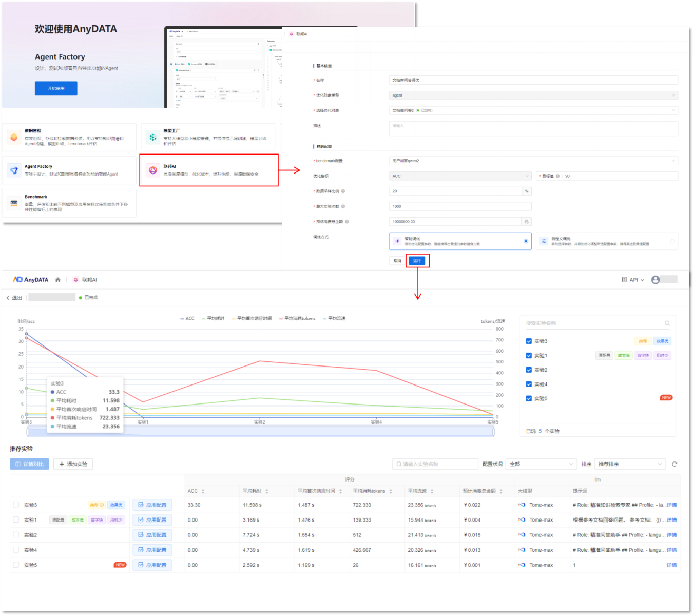Viewport: 694px width, 616px height.
Task: Open the user avatar menu
Action: click(656, 280)
